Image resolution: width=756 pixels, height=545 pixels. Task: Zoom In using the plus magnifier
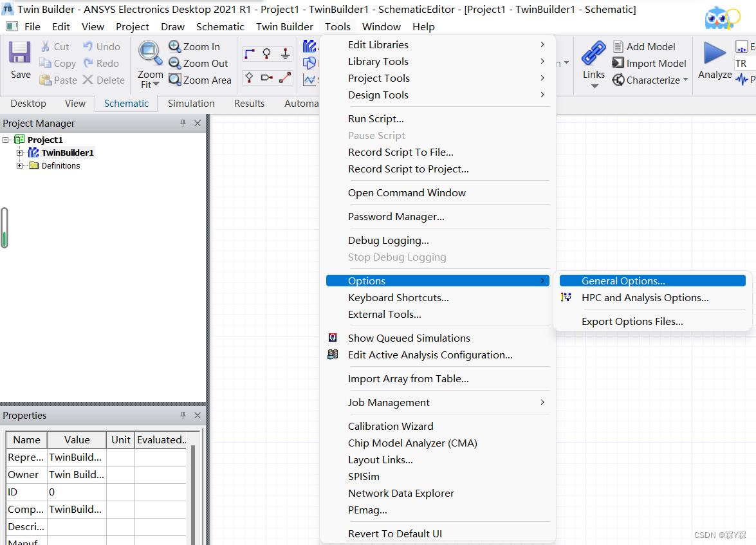(x=174, y=46)
